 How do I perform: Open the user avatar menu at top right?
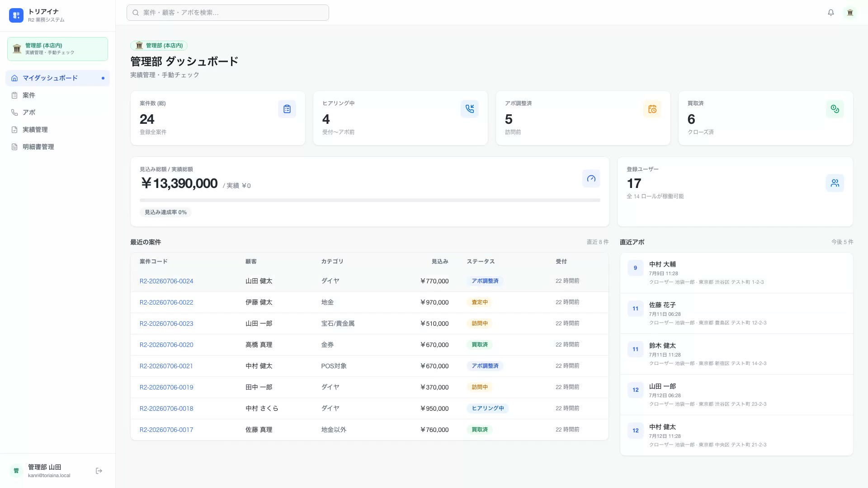click(850, 13)
